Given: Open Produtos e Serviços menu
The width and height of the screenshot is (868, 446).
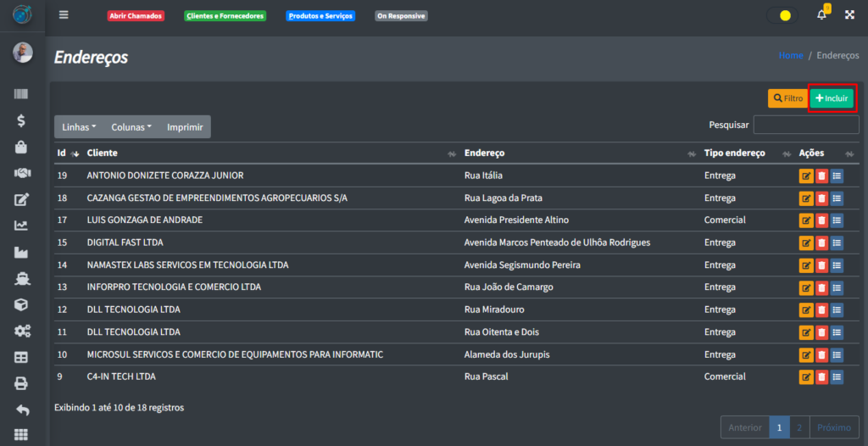Looking at the screenshot, I should click(x=320, y=16).
